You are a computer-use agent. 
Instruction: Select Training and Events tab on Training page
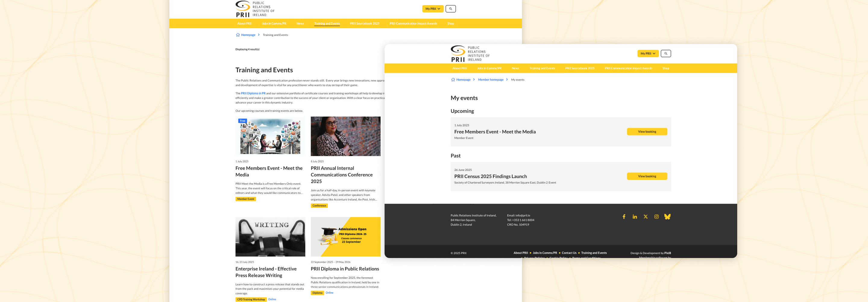tap(327, 24)
